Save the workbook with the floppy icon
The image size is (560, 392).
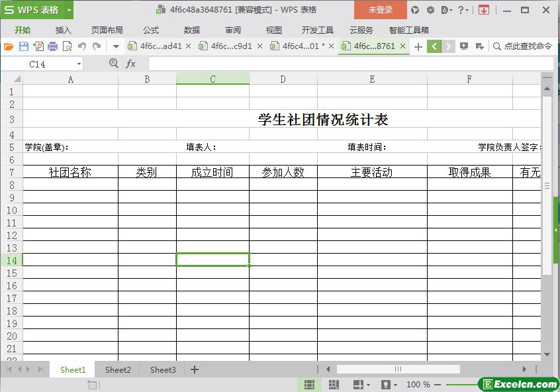[x=24, y=46]
